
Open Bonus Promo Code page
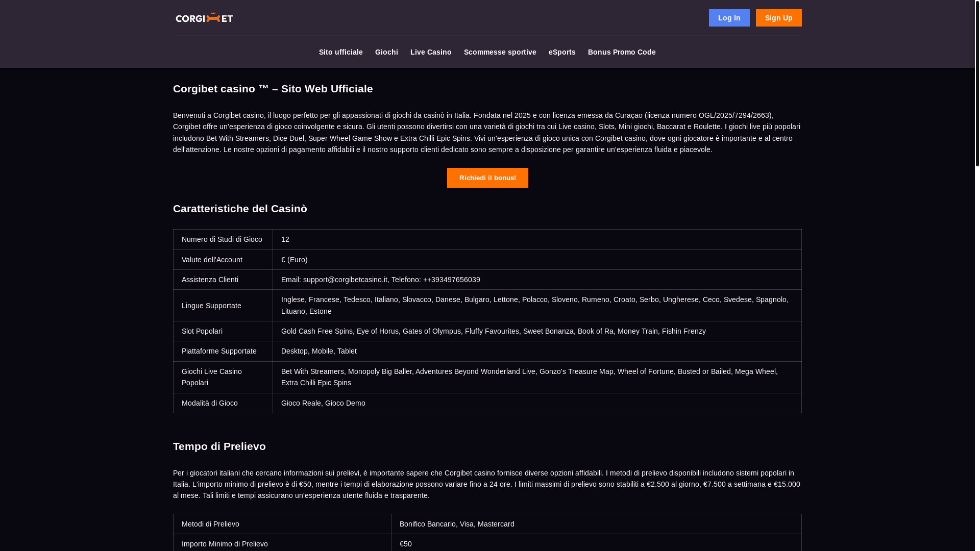[622, 52]
